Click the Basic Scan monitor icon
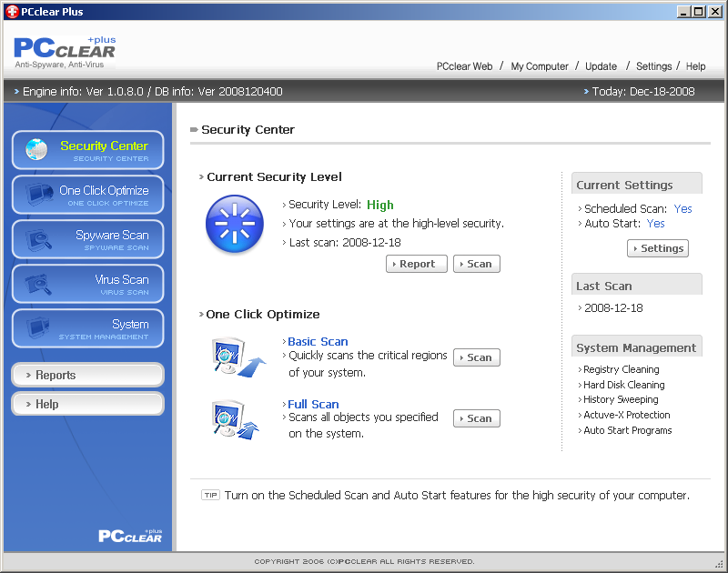This screenshot has width=728, height=573. tap(238, 357)
